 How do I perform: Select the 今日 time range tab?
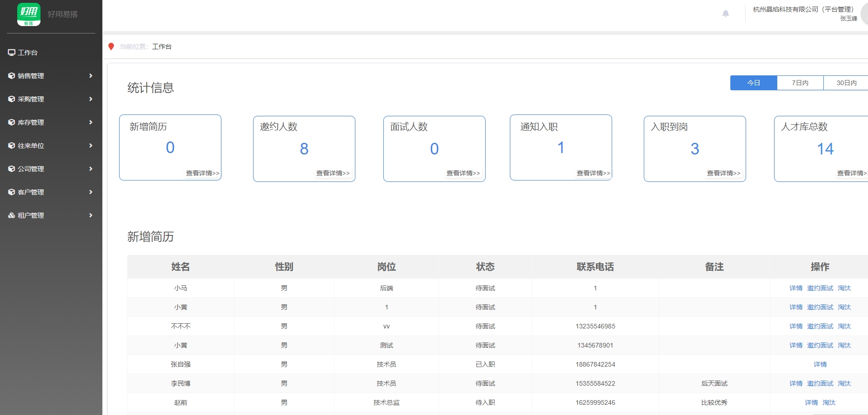pos(754,83)
